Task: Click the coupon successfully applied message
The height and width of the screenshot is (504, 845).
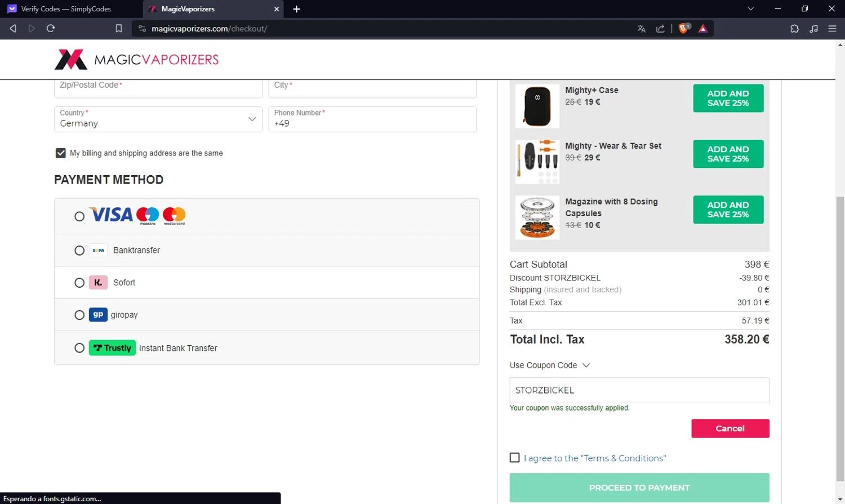Action: pyautogui.click(x=570, y=408)
